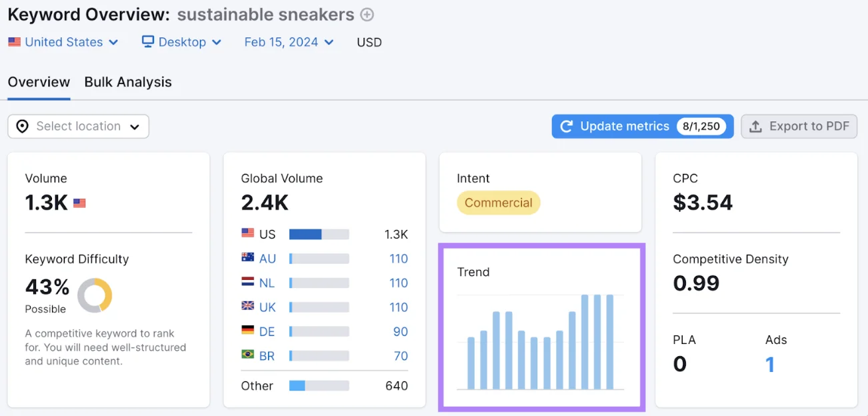Click the add keyword plus icon
Image resolution: width=868 pixels, height=416 pixels.
[366, 14]
